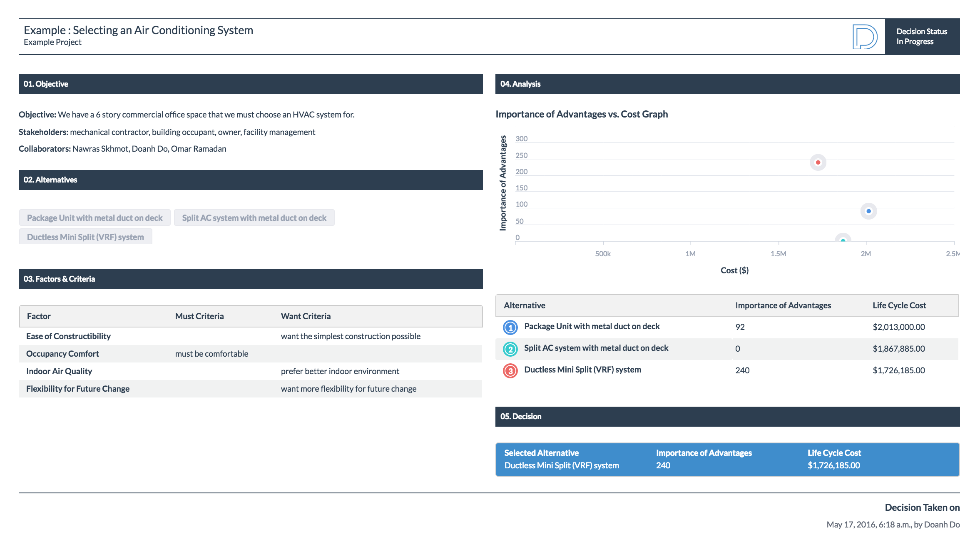Select the Occupancy Comfort factor
Image resolution: width=980 pixels, height=535 pixels.
coord(62,354)
